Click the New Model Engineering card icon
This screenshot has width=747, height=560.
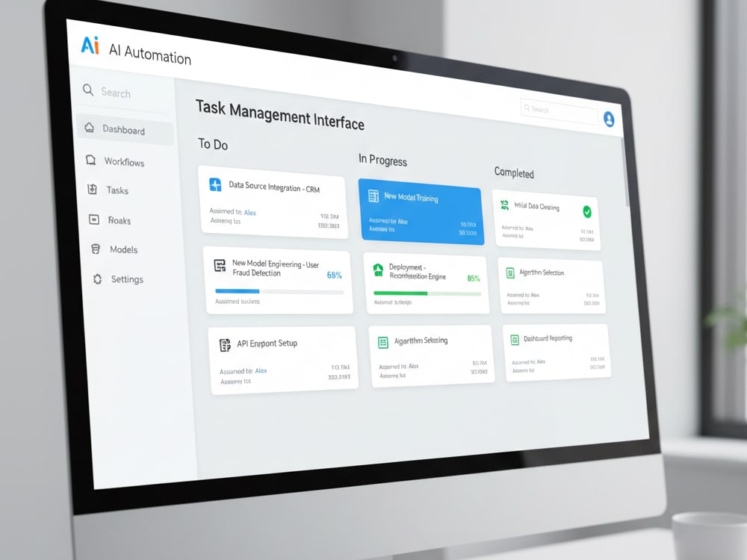coord(220,266)
